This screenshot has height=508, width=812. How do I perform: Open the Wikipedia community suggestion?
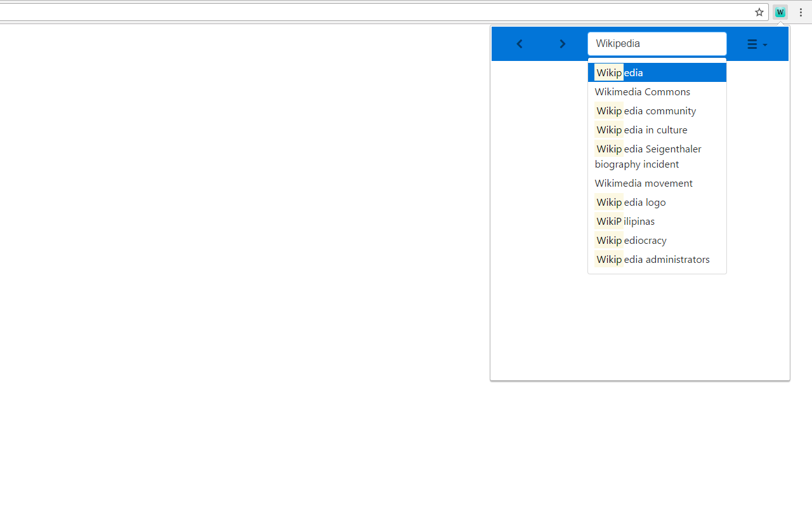click(645, 110)
